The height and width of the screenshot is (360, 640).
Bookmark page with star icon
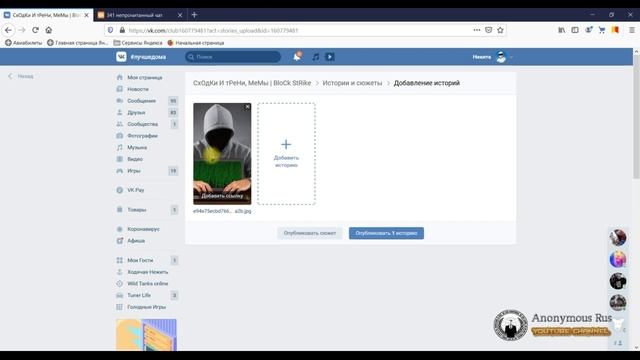[x=500, y=30]
